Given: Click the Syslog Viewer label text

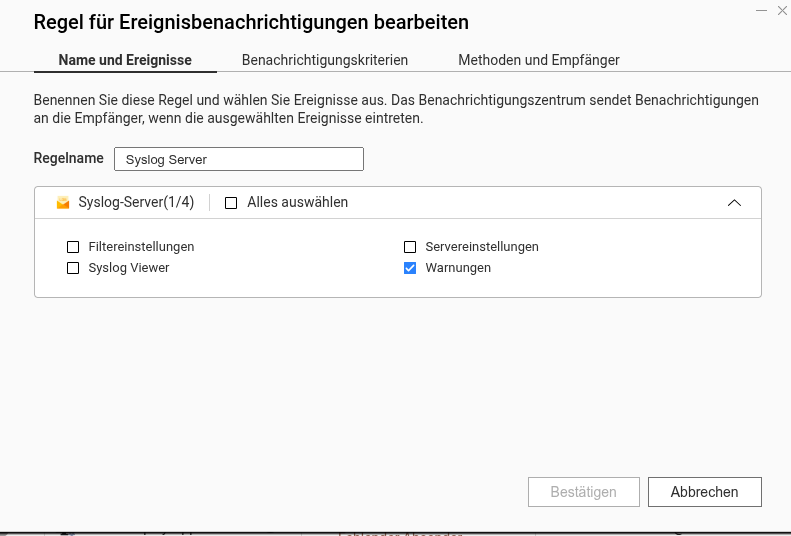Looking at the screenshot, I should (x=129, y=268).
